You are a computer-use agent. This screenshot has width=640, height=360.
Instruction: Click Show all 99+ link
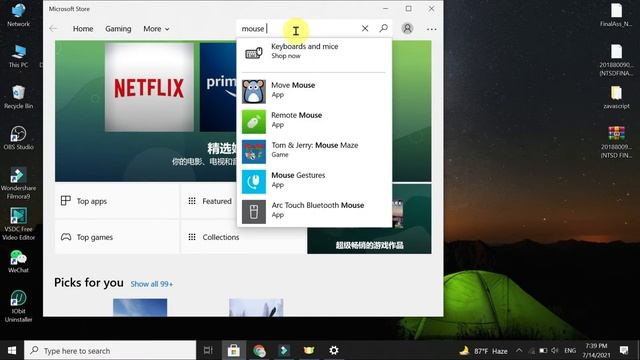[x=152, y=284]
